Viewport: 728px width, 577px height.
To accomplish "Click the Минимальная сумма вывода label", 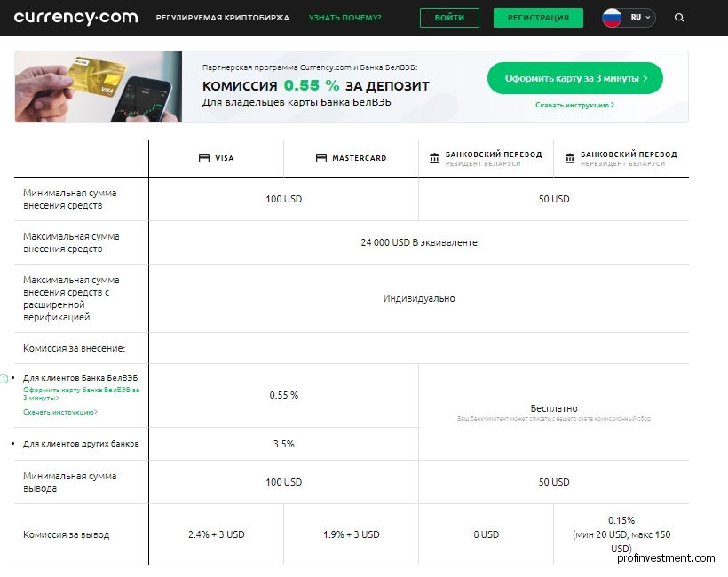I will click(70, 482).
